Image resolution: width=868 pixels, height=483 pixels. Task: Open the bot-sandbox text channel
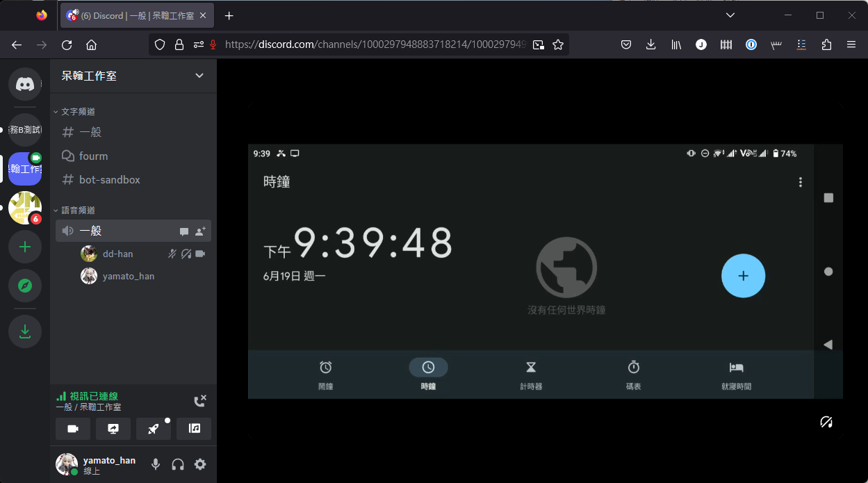click(109, 179)
